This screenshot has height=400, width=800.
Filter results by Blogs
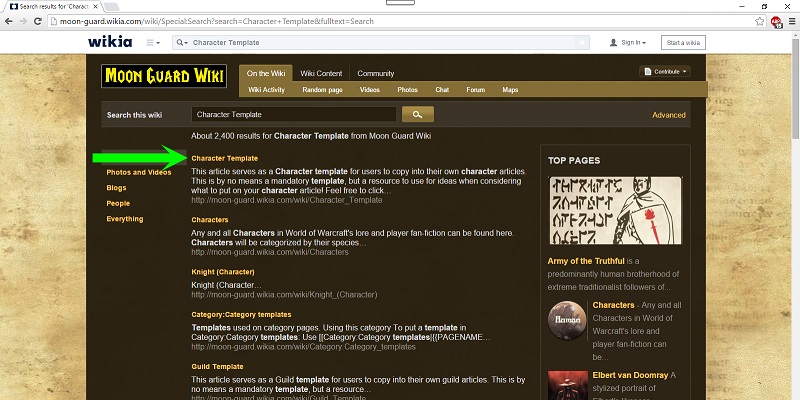pyautogui.click(x=116, y=188)
